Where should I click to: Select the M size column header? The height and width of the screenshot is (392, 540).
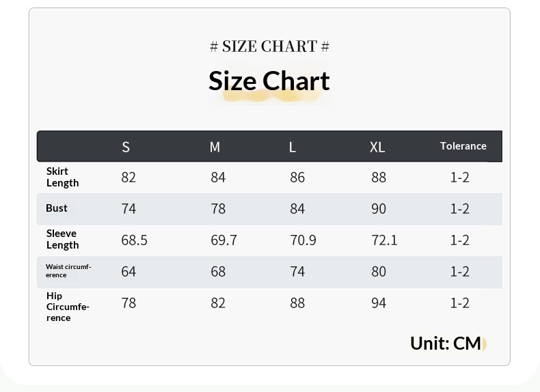pyautogui.click(x=215, y=147)
